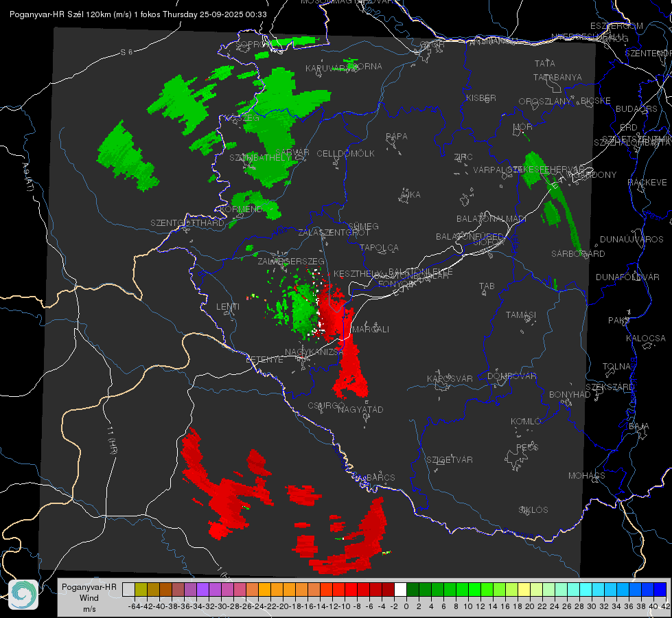672x618 pixels.
Task: Click the CELLDÖMÖLK map label
Action: [346, 153]
